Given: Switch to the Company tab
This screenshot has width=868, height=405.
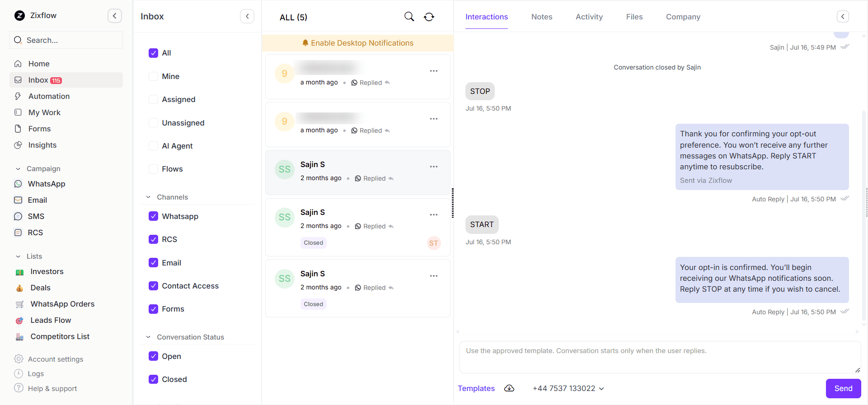Looking at the screenshot, I should click(x=683, y=17).
